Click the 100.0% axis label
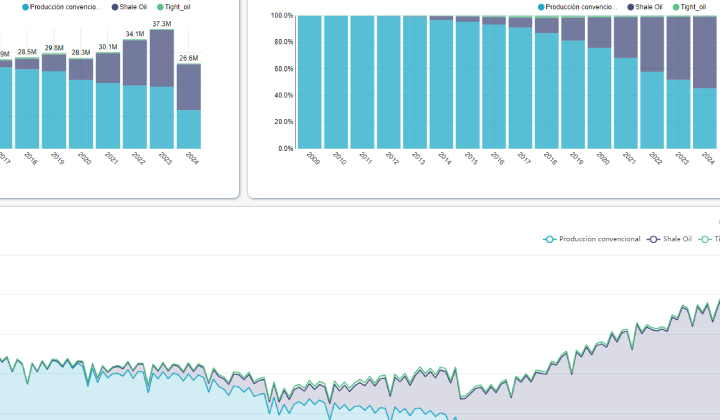Image resolution: width=720 pixels, height=420 pixels. pos(282,16)
